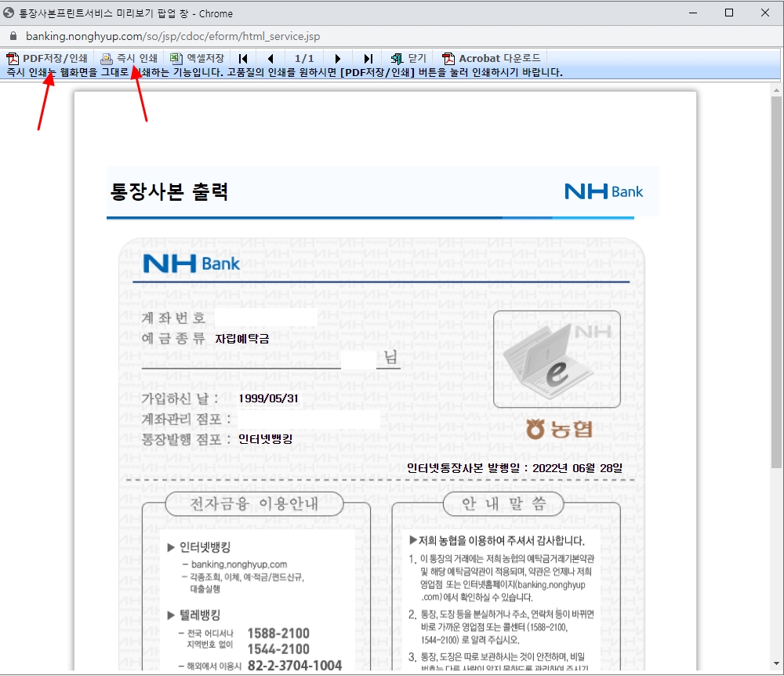The height and width of the screenshot is (676, 784).
Task: Click the 1/1 page number indicator
Action: (x=303, y=58)
